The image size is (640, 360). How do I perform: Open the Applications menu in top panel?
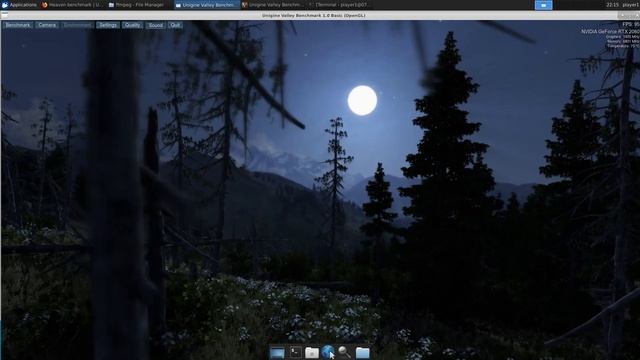(x=19, y=5)
